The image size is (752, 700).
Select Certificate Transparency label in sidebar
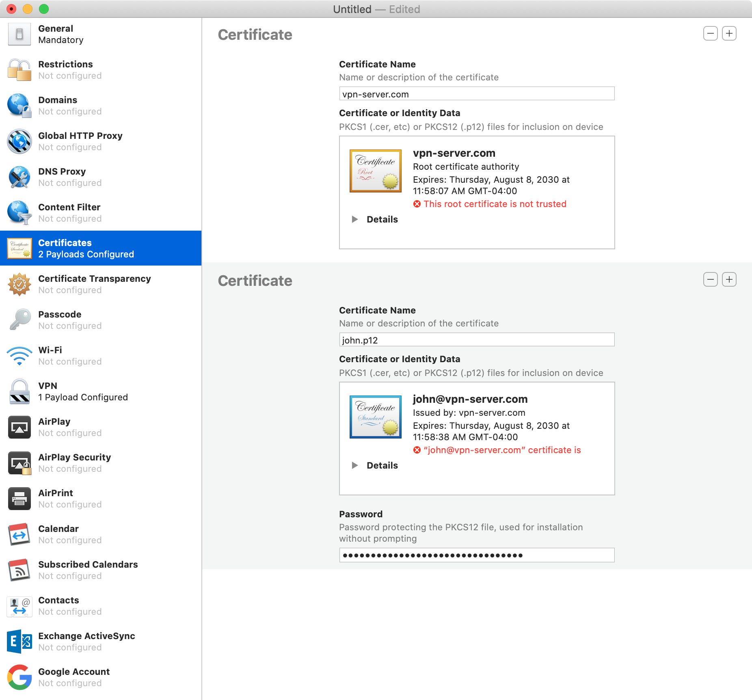click(x=95, y=279)
